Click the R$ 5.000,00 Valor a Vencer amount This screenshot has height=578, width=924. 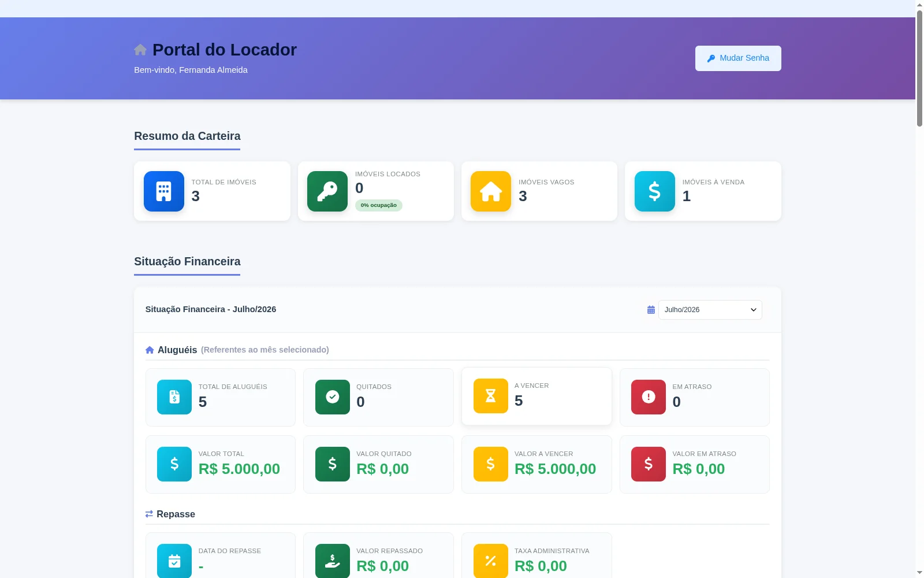pos(556,469)
